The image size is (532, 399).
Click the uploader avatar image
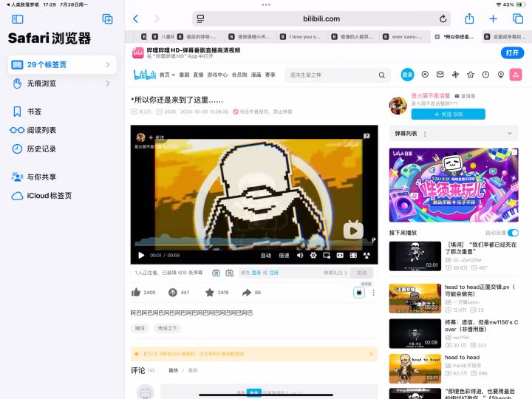click(x=398, y=106)
